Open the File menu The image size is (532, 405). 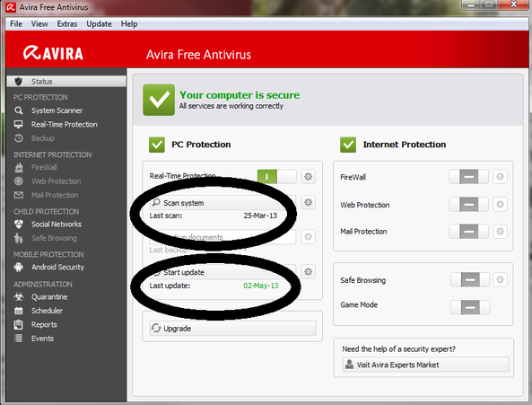[16, 24]
